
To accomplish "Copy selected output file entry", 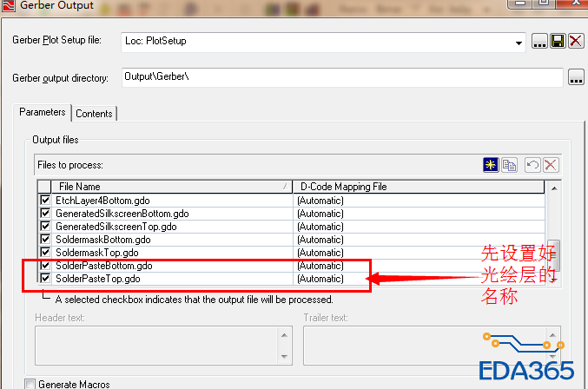I will [x=509, y=165].
